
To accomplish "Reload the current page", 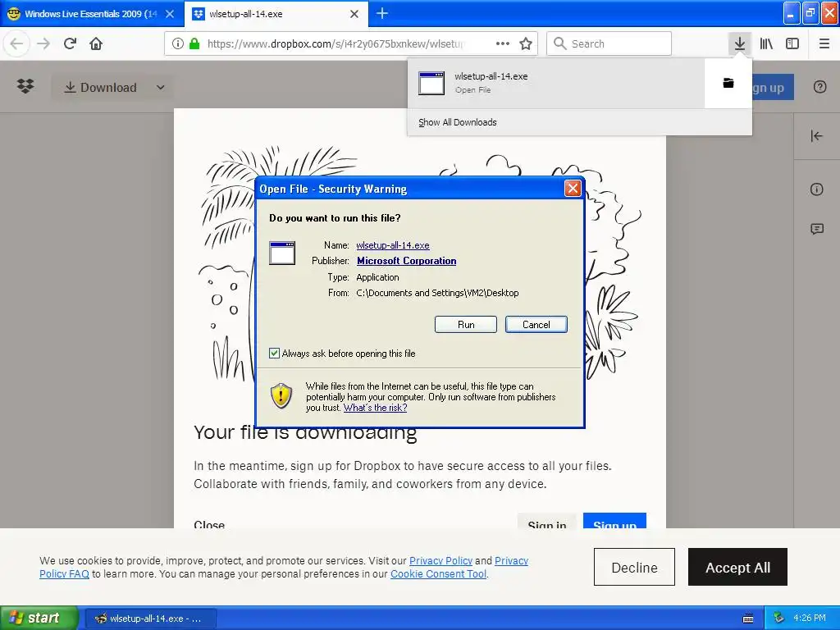I will pos(71,43).
